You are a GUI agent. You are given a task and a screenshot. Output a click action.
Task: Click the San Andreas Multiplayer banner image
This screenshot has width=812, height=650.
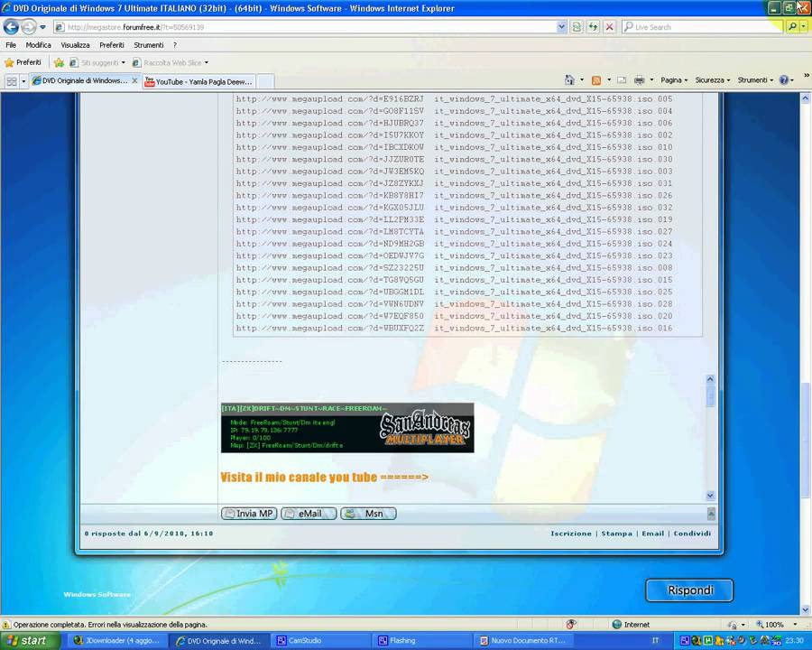(347, 428)
